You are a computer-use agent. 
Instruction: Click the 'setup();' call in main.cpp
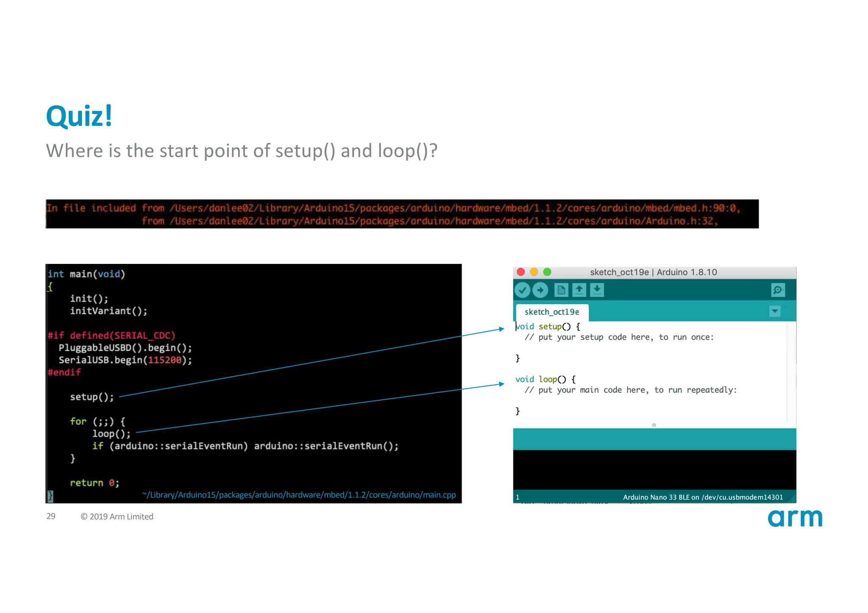pos(92,397)
